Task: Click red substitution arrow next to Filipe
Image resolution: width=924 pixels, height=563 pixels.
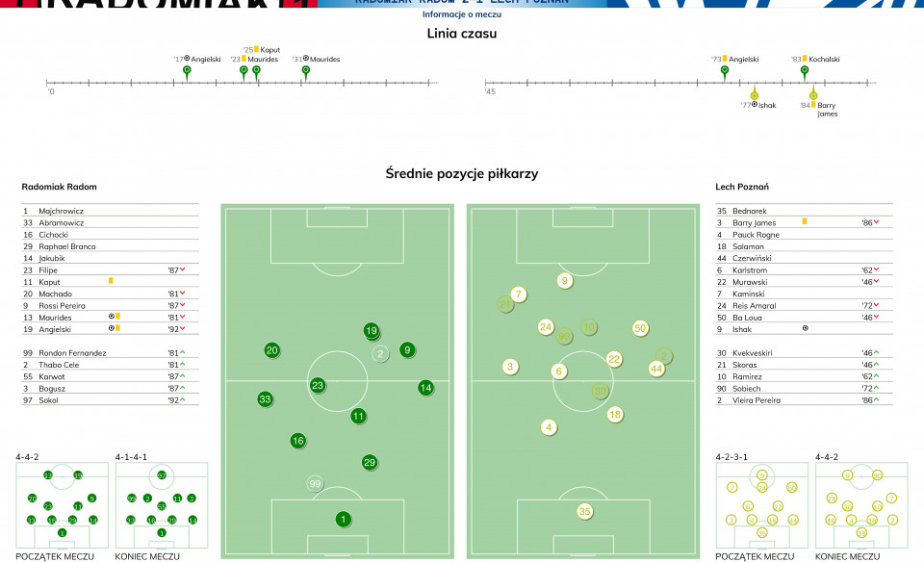Action: [183, 269]
